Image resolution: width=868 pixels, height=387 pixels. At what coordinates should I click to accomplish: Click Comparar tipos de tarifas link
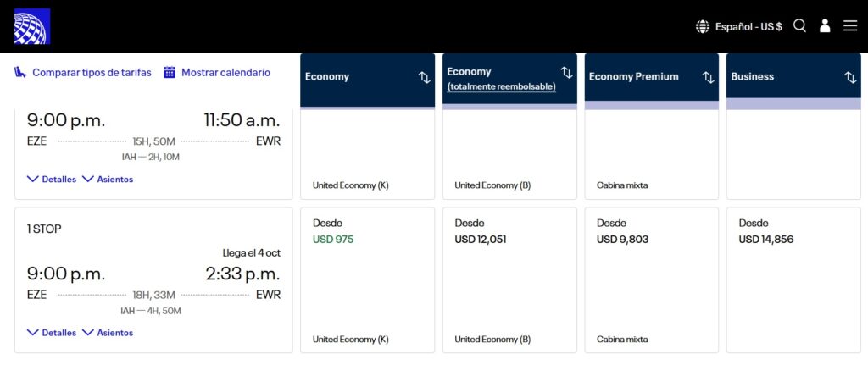(92, 73)
